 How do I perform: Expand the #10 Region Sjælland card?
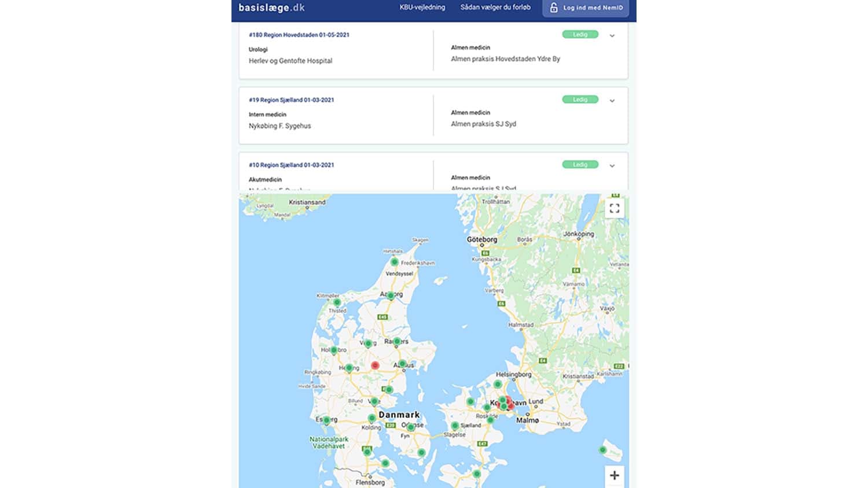pos(612,166)
